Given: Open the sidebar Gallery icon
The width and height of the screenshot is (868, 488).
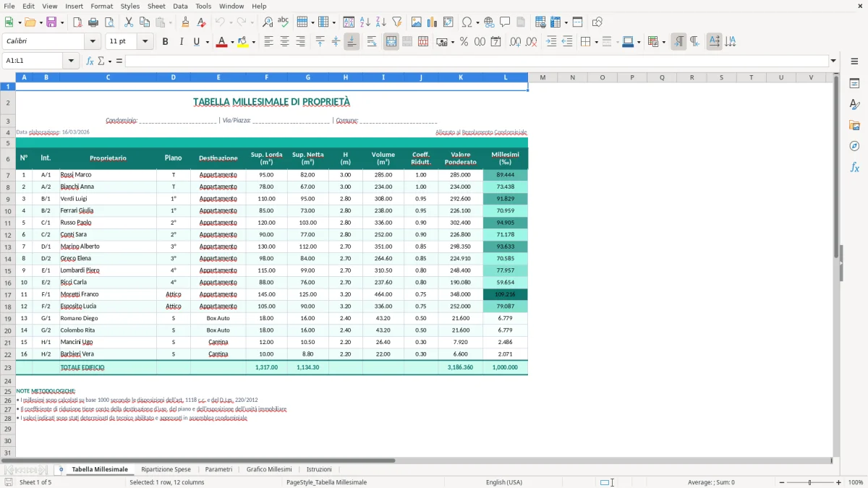Looking at the screenshot, I should point(854,125).
